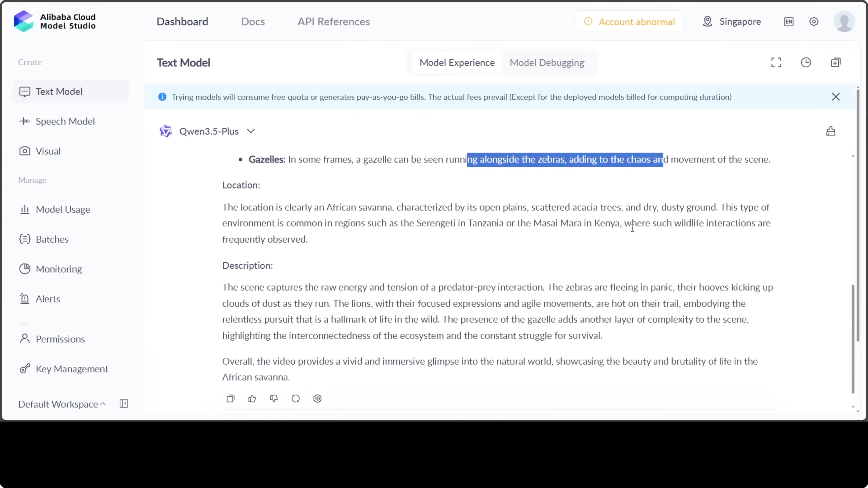Viewport: 868px width, 488px height.
Task: Enter fullscreen mode with expand icon
Action: 776,62
